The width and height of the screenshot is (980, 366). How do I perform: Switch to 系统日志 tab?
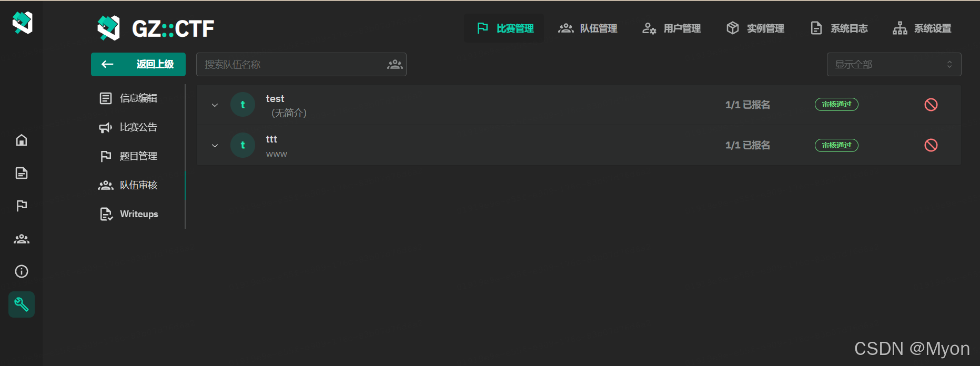click(839, 28)
